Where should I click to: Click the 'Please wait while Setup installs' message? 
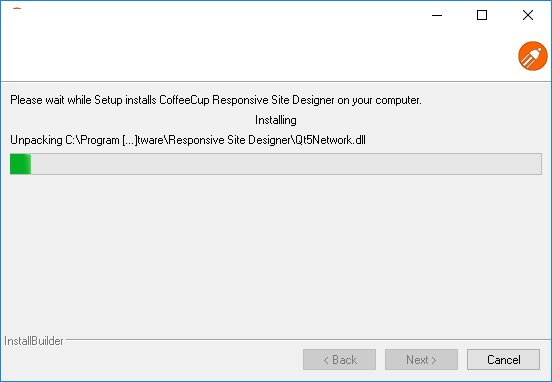click(83, 100)
